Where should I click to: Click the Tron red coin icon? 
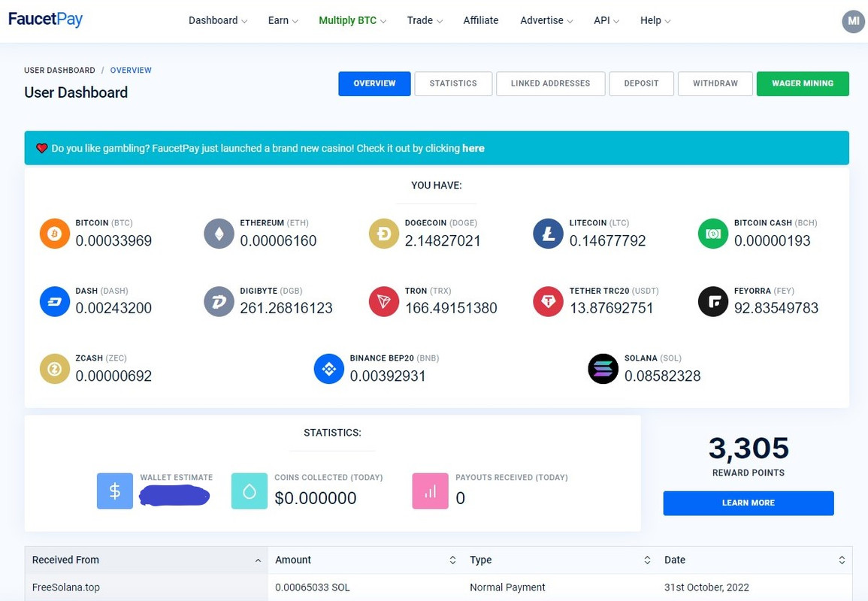(383, 301)
